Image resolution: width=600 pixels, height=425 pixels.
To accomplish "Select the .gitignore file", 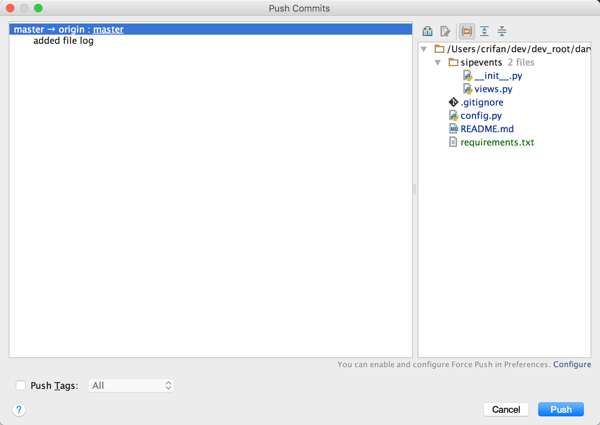I will [x=482, y=103].
